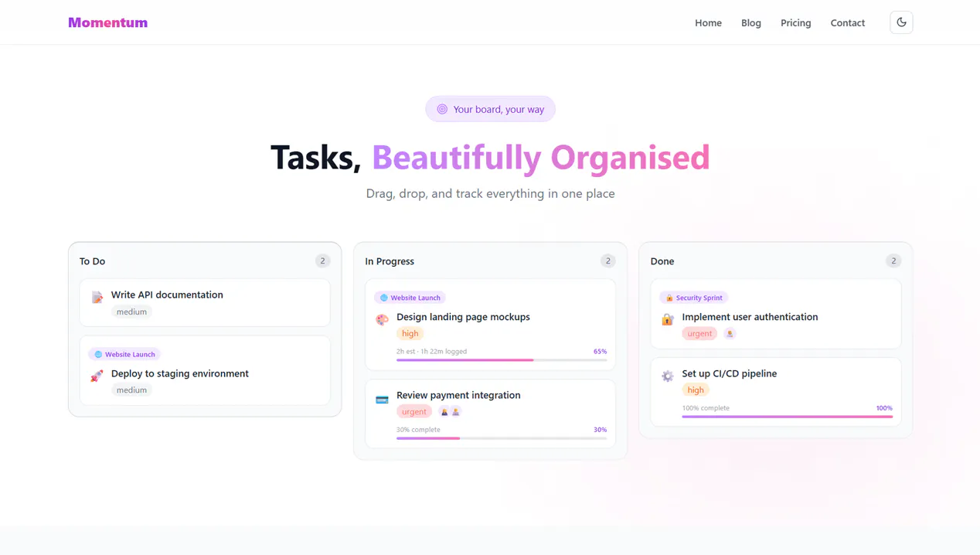Click the high badge on Design landing page mockups

click(x=410, y=333)
